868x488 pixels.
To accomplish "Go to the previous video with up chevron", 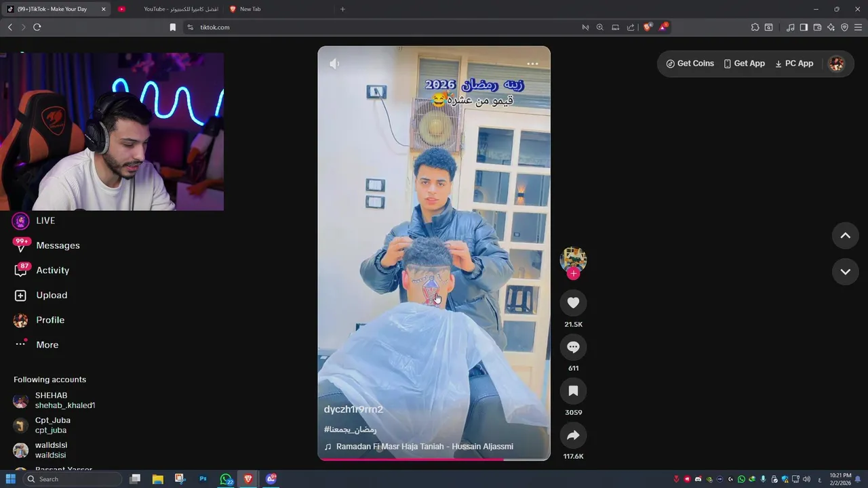I will click(x=845, y=236).
